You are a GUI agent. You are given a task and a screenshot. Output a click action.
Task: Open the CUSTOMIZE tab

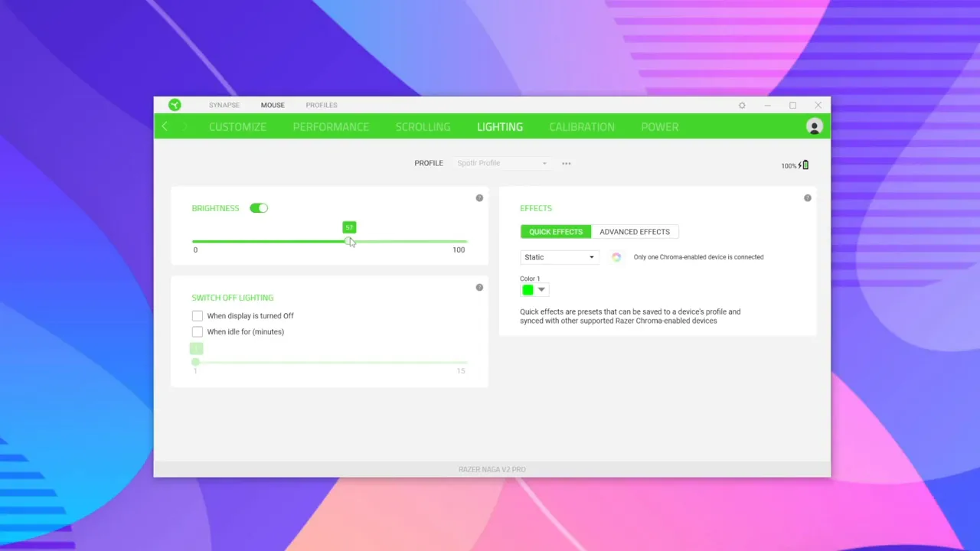point(237,127)
